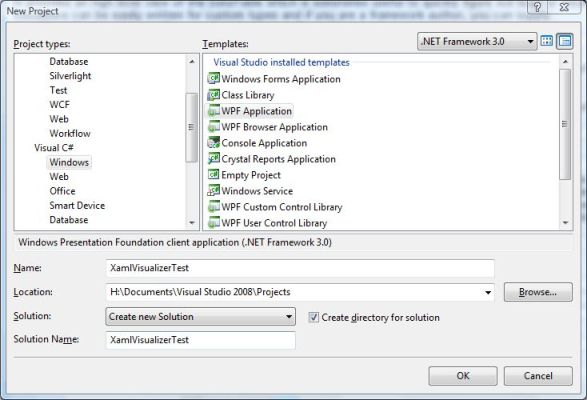Select Web above Workflow

coord(59,119)
